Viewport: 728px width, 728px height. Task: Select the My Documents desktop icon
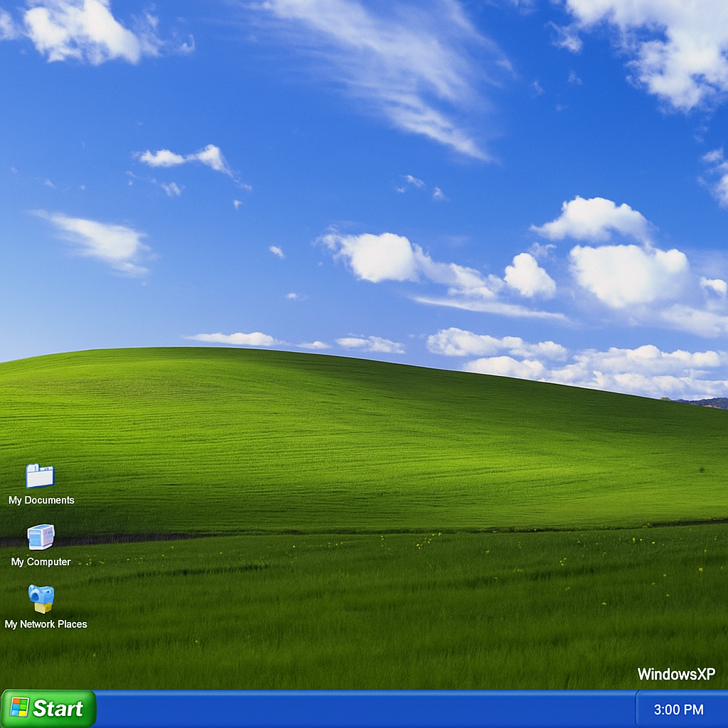40,476
